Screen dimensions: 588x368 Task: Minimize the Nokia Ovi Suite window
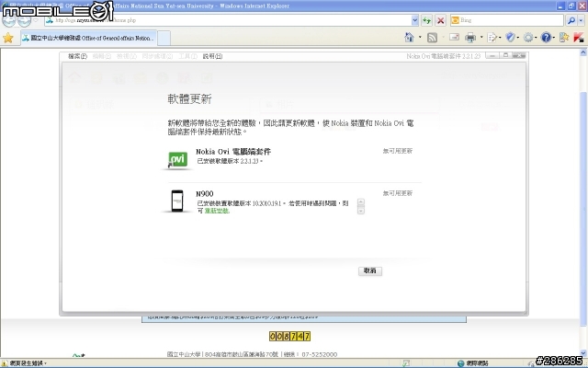point(492,55)
